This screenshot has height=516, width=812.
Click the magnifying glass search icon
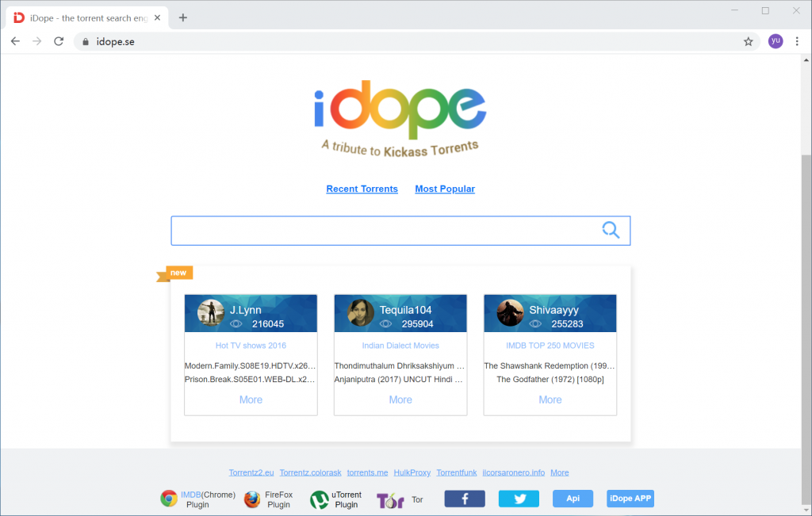click(611, 231)
